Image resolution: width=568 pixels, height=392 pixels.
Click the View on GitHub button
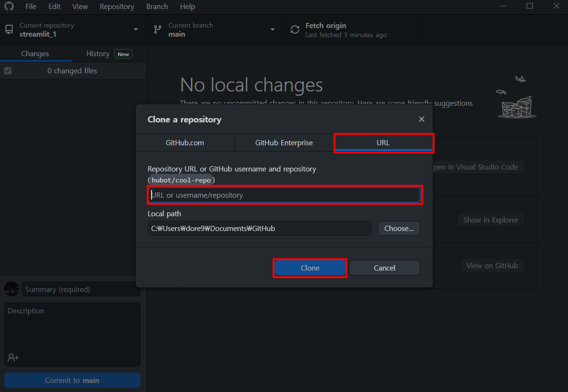[492, 266]
